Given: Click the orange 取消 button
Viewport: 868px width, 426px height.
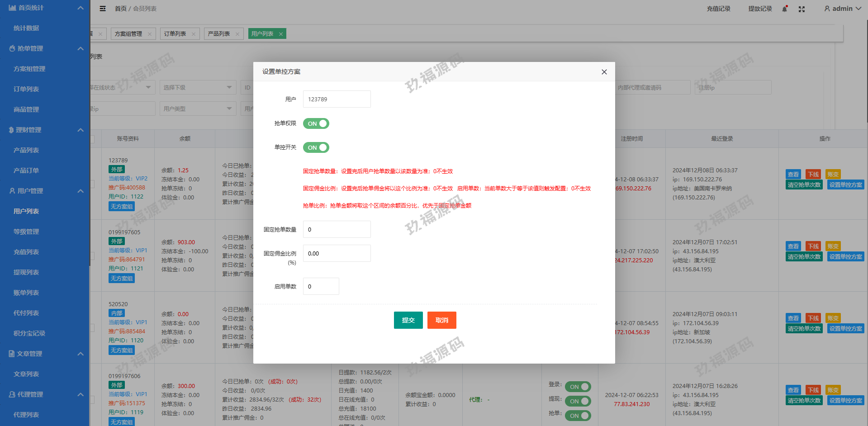Looking at the screenshot, I should [441, 320].
